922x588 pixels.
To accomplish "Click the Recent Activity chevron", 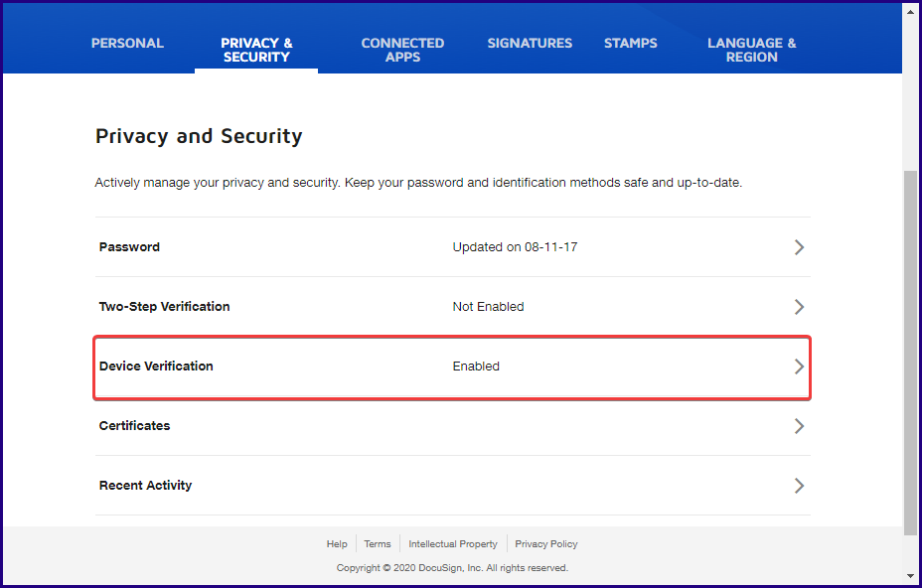I will point(799,486).
